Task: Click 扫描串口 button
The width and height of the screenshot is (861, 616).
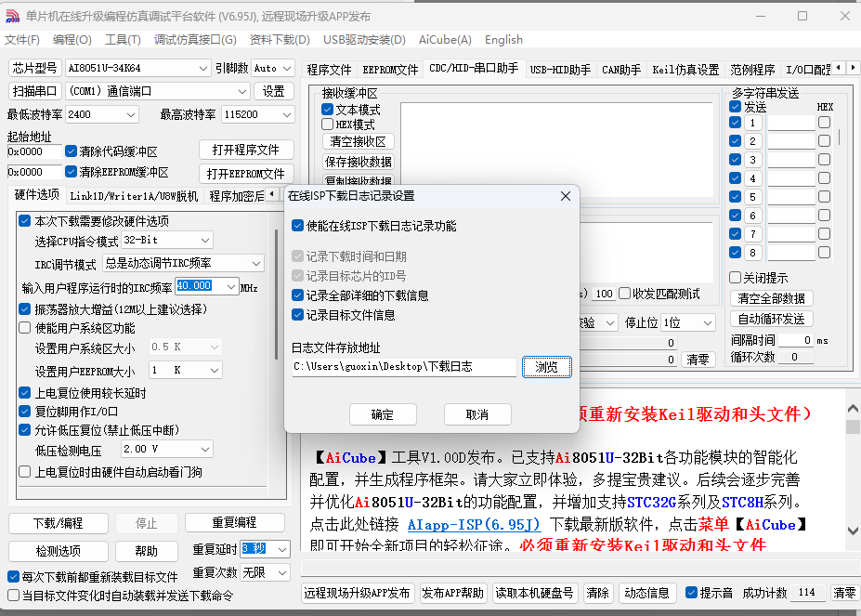Action: [x=34, y=91]
